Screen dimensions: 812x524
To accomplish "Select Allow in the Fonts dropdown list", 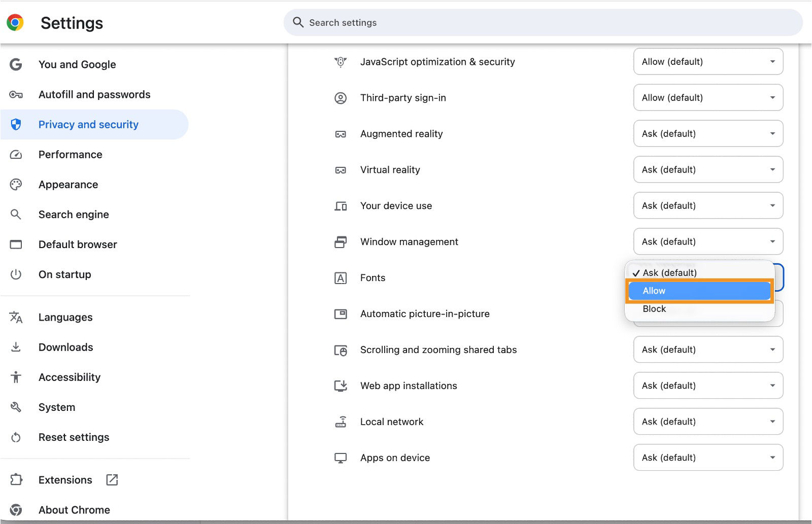I will pyautogui.click(x=699, y=291).
